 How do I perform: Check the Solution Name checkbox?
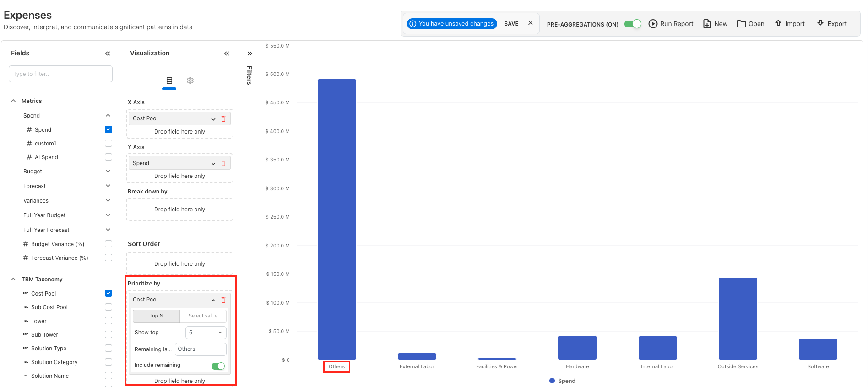(108, 376)
